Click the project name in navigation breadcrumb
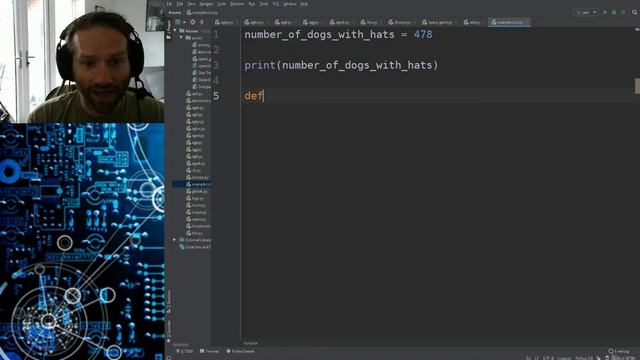The image size is (640, 360). [175, 13]
